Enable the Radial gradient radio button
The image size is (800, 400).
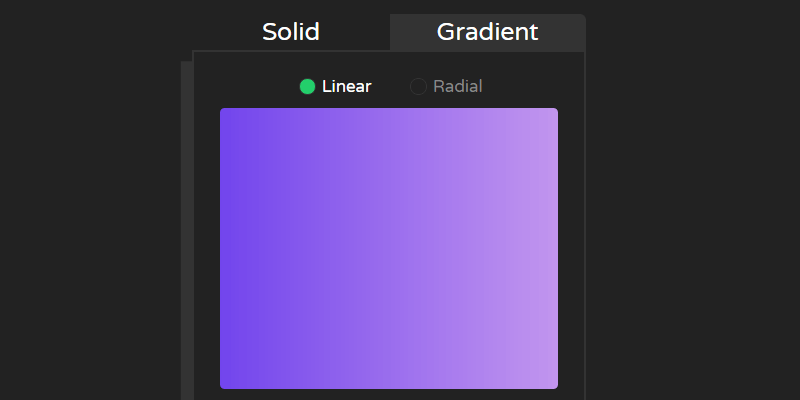coord(419,87)
